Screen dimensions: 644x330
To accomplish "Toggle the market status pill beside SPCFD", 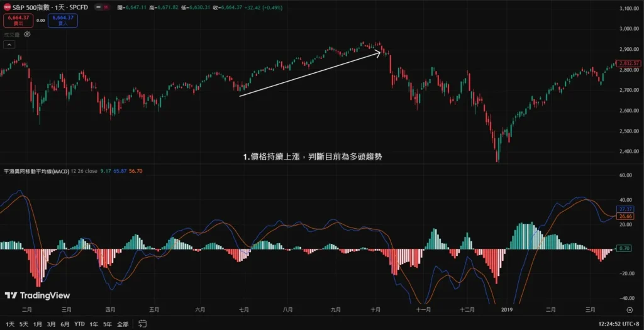I will point(102,8).
